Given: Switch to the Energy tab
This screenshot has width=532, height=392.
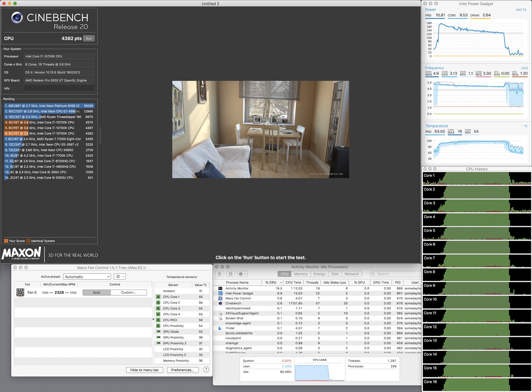Looking at the screenshot, I should click(x=319, y=274).
